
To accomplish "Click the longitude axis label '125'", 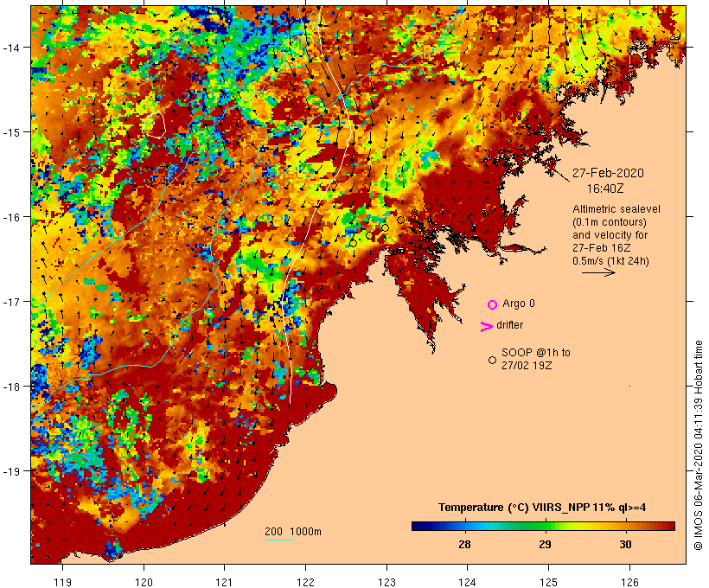I will coord(548,582).
